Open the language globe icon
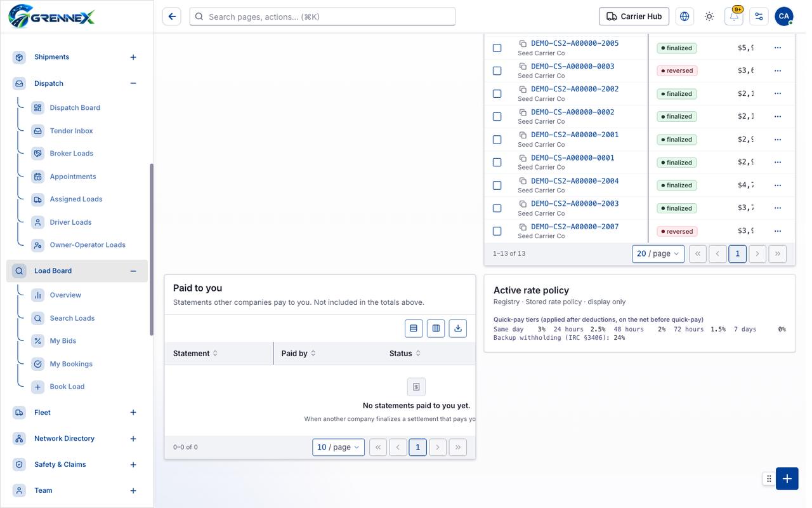The width and height of the screenshot is (812, 508). coord(684,17)
